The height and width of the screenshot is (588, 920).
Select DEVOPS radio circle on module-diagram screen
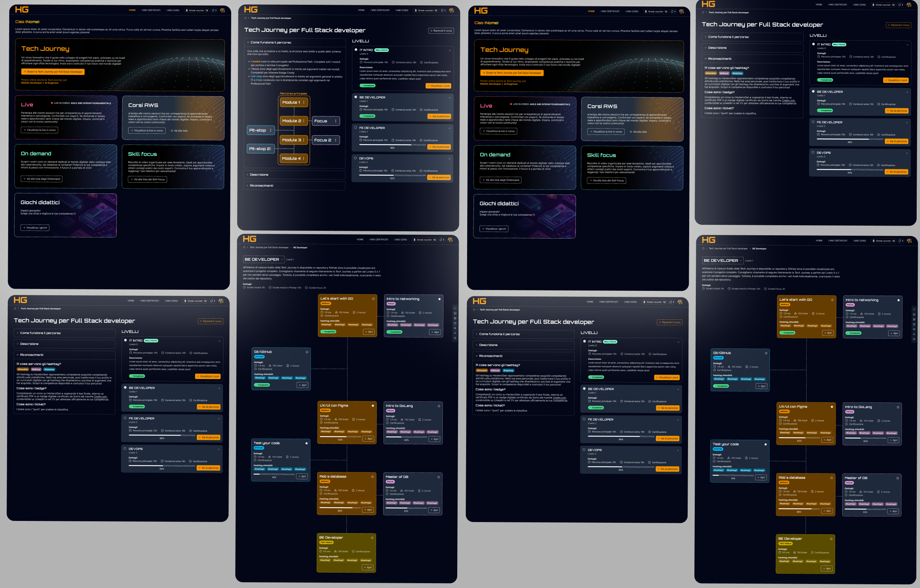(355, 158)
